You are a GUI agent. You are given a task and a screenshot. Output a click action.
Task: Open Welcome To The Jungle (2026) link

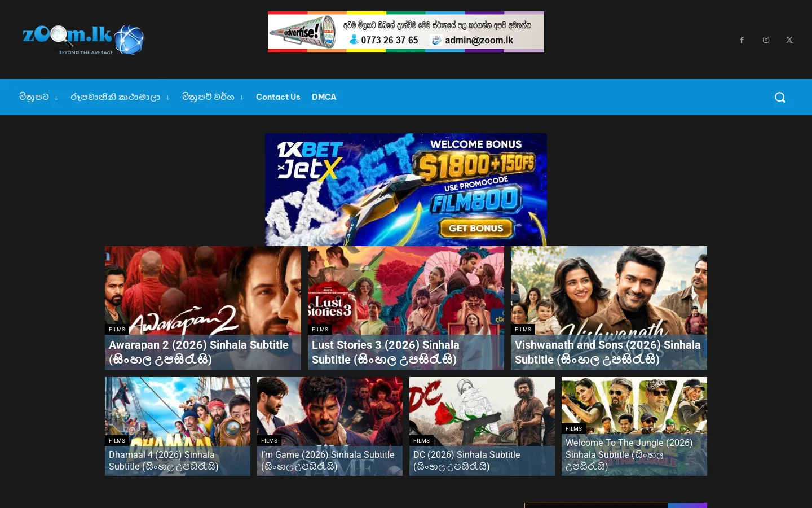click(x=629, y=454)
